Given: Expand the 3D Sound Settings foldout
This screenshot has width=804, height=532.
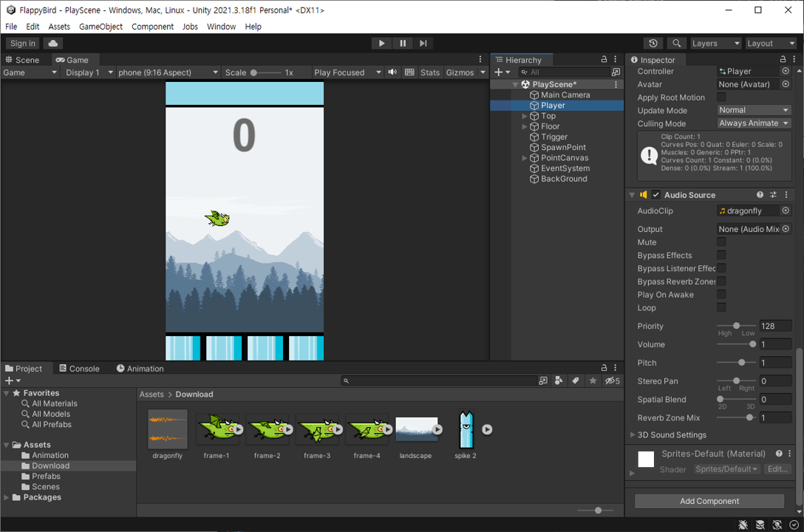Looking at the screenshot, I should pos(633,434).
